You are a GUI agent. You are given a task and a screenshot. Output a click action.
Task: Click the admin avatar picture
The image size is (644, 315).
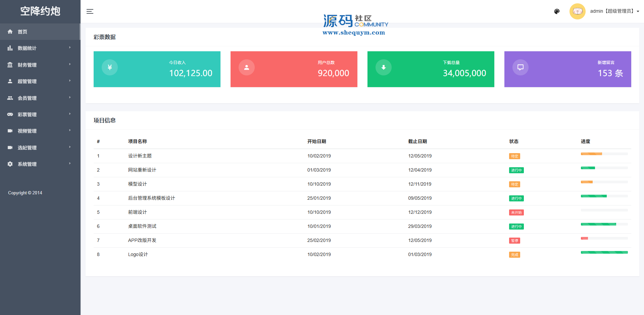pos(577,11)
